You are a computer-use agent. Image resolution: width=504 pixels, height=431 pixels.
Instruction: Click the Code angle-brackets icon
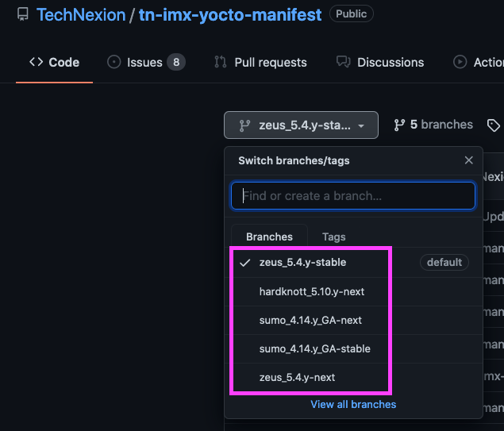pyautogui.click(x=36, y=62)
